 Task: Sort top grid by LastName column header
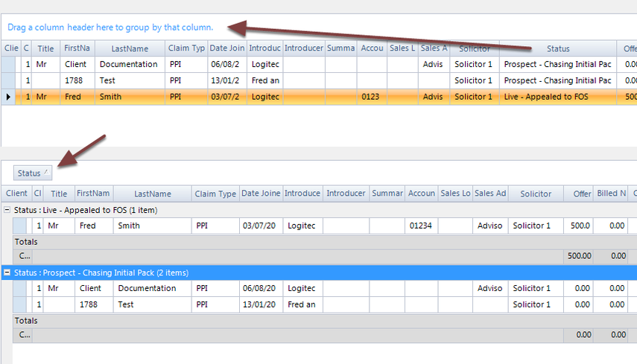pyautogui.click(x=130, y=48)
